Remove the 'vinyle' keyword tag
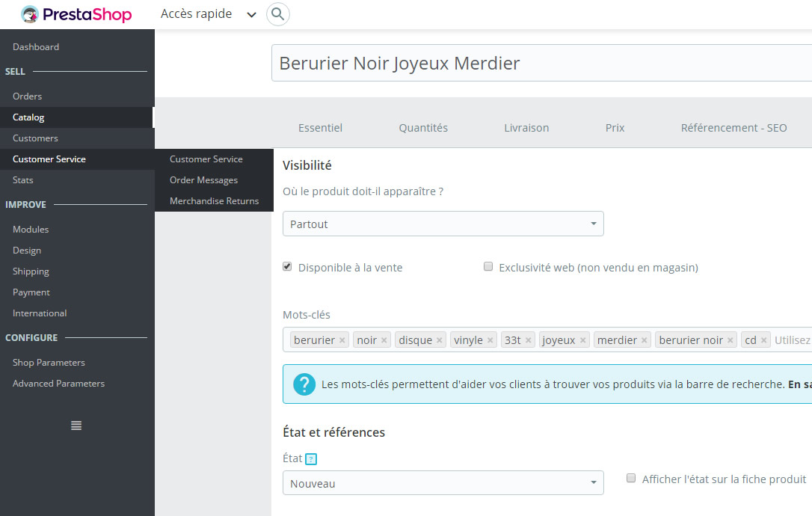The height and width of the screenshot is (516, 812). coord(490,340)
